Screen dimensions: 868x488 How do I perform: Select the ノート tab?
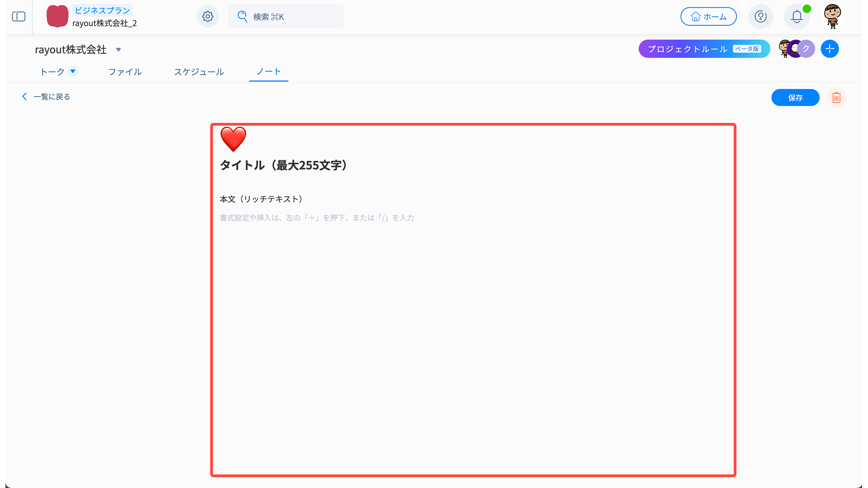tap(269, 72)
